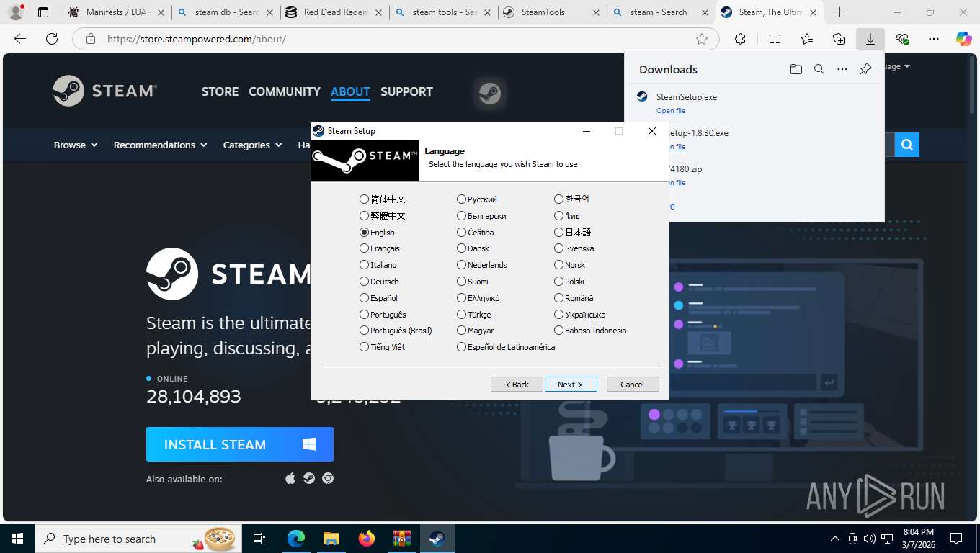Screen dimensions: 980x553
Task: Open Collections icon in toolbar
Action: pos(839,40)
